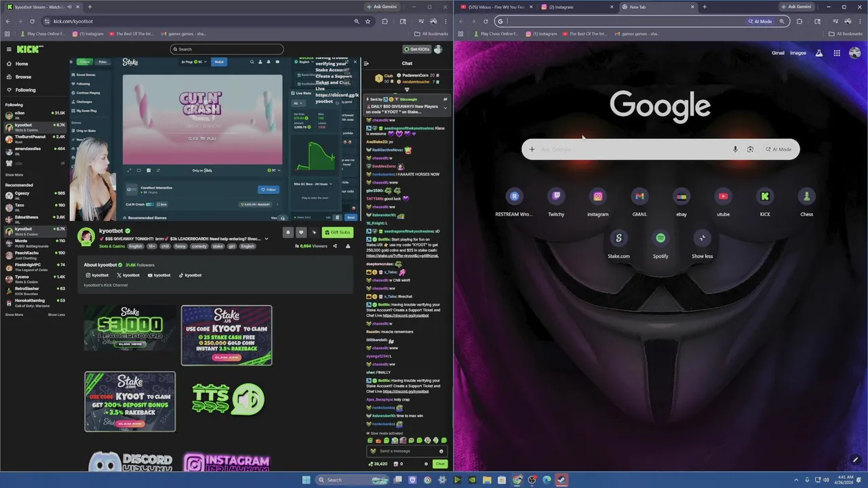Image resolution: width=868 pixels, height=488 pixels.
Task: Report stream using warning triangle icon
Action: point(348,246)
